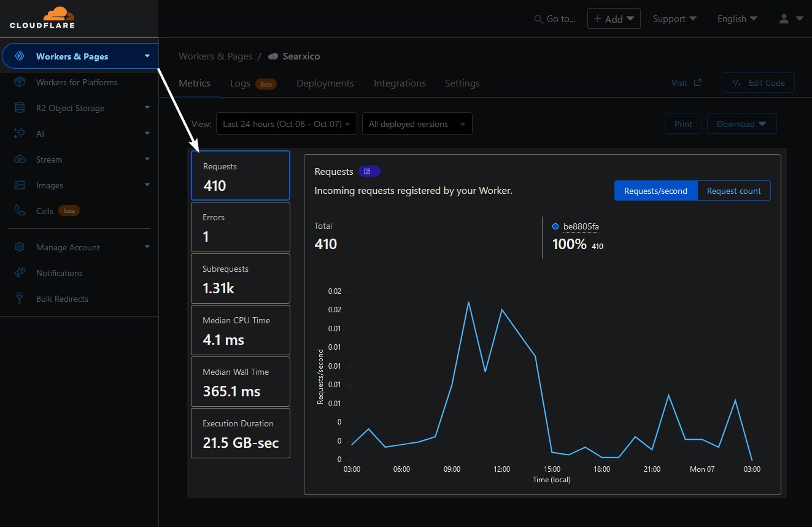Select the Subrequests 1.31k metric card
Viewport: 812px width, 527px height.
pos(241,279)
